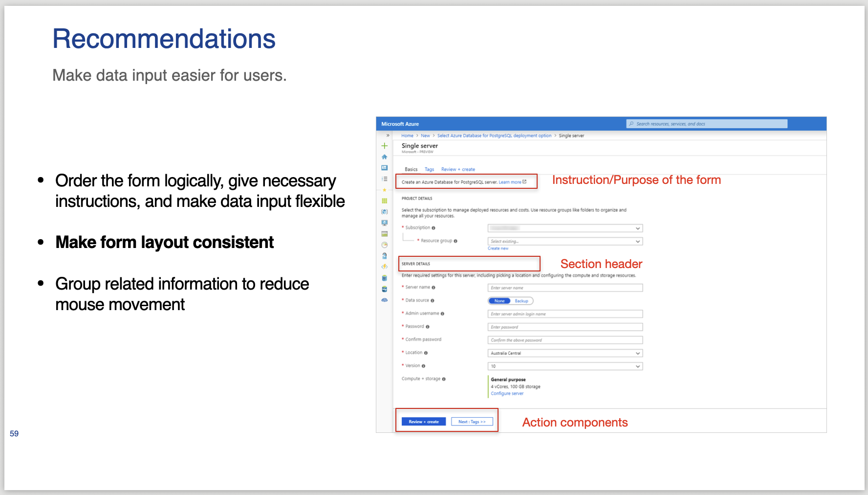Open Azure Home from the sidebar house icon

[x=385, y=157]
